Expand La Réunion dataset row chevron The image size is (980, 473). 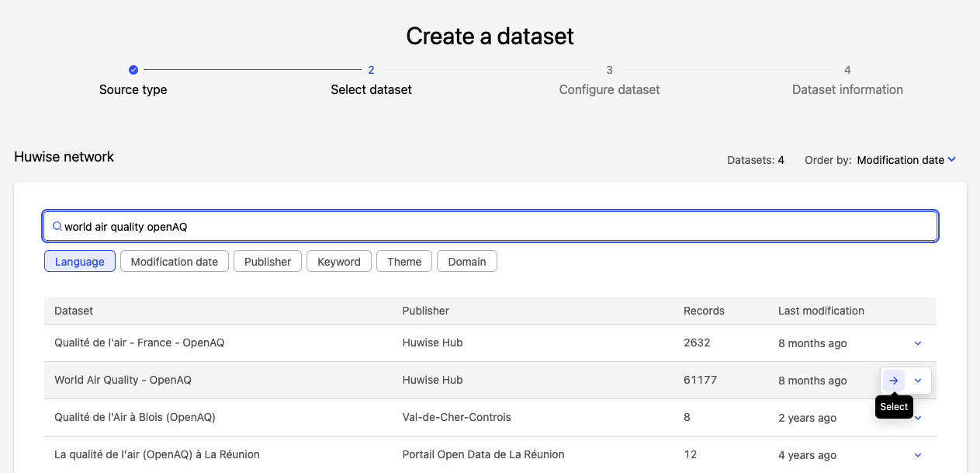(918, 455)
